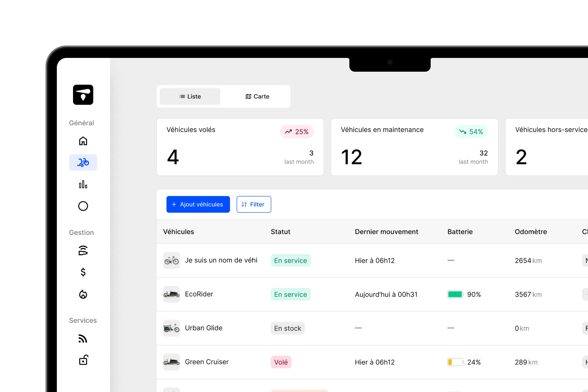Screen dimensions: 588x392
Task: Select the Green Cruiser vehicle row name
Action: point(207,362)
